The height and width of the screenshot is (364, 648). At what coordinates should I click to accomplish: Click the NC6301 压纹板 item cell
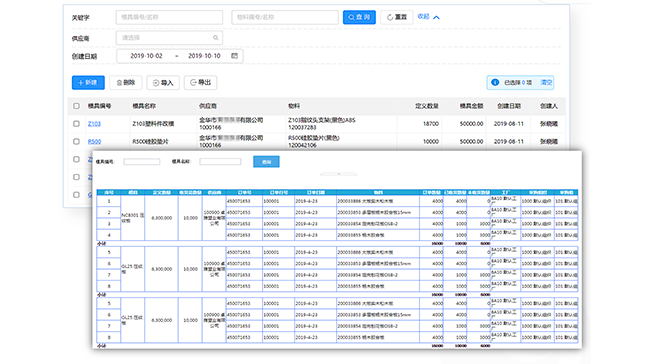(132, 218)
